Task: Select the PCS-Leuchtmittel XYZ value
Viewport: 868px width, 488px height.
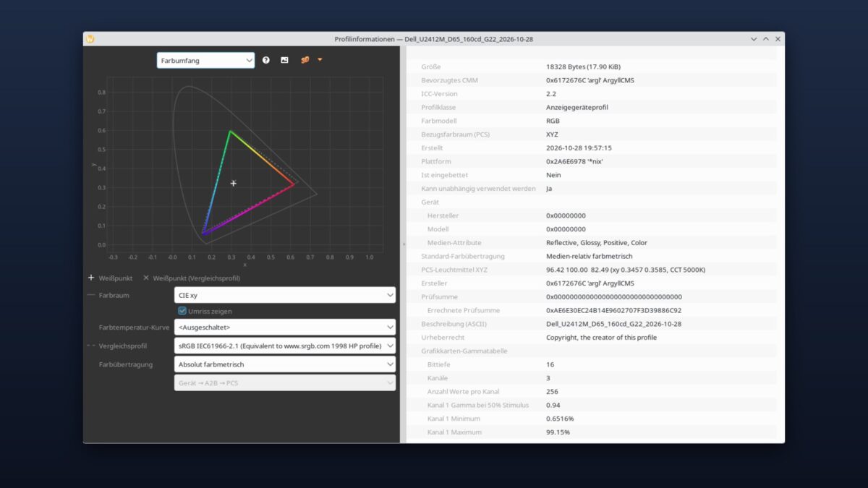Action: coord(626,270)
